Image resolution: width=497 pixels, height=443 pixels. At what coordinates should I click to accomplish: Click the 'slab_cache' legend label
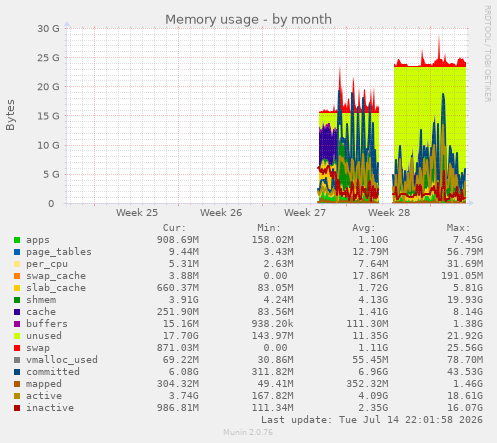click(x=56, y=288)
